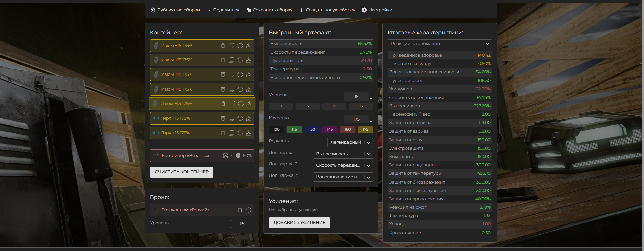Open Публичные сборки in the top menu

point(175,10)
